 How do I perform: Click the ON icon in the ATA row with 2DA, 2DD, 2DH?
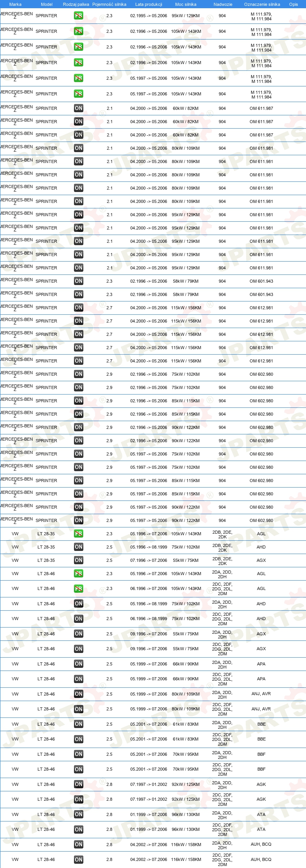78,814
